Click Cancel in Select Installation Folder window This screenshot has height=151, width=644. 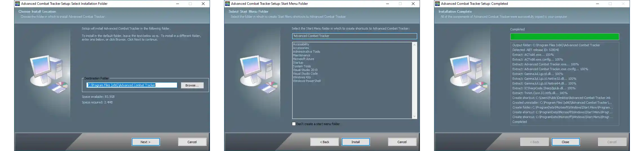point(192,142)
